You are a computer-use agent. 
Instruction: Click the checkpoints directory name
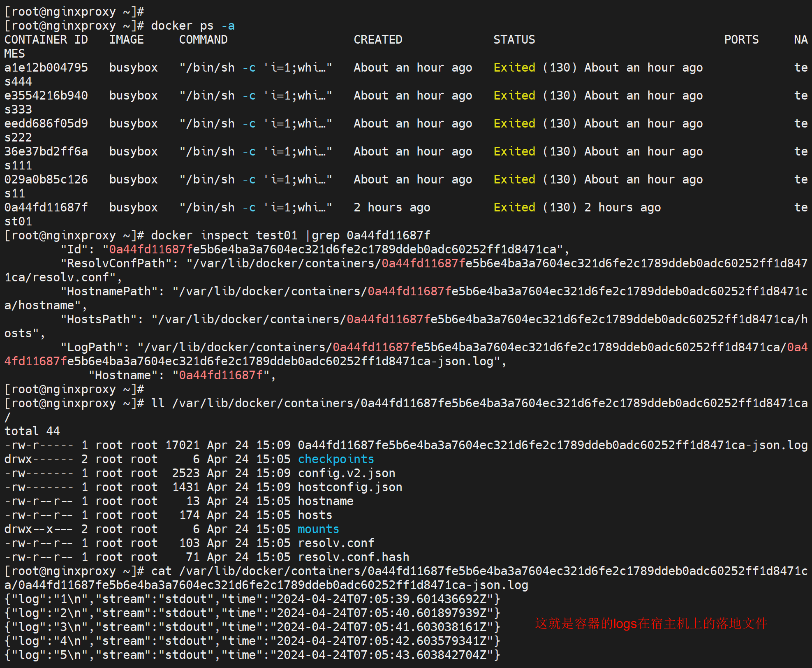tap(336, 459)
